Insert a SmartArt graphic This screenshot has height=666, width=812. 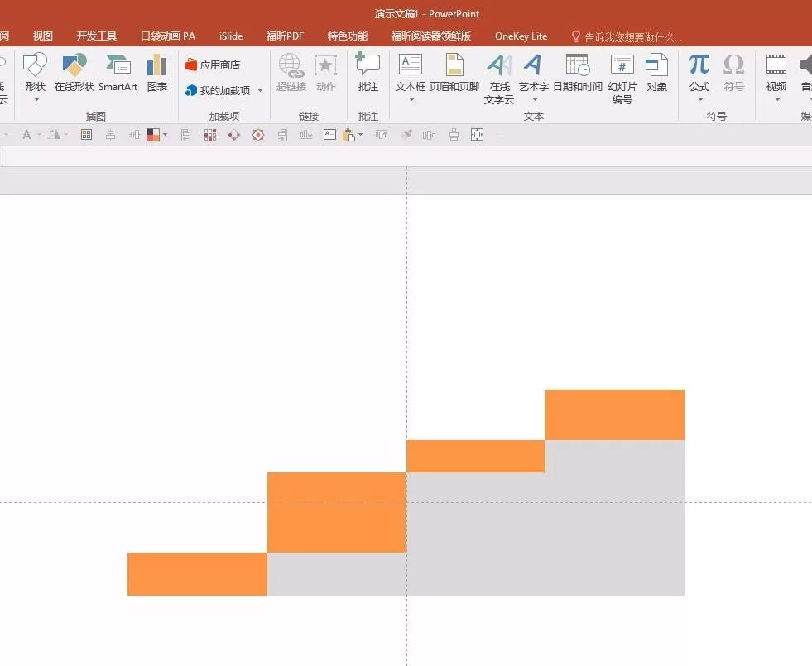pos(118,73)
